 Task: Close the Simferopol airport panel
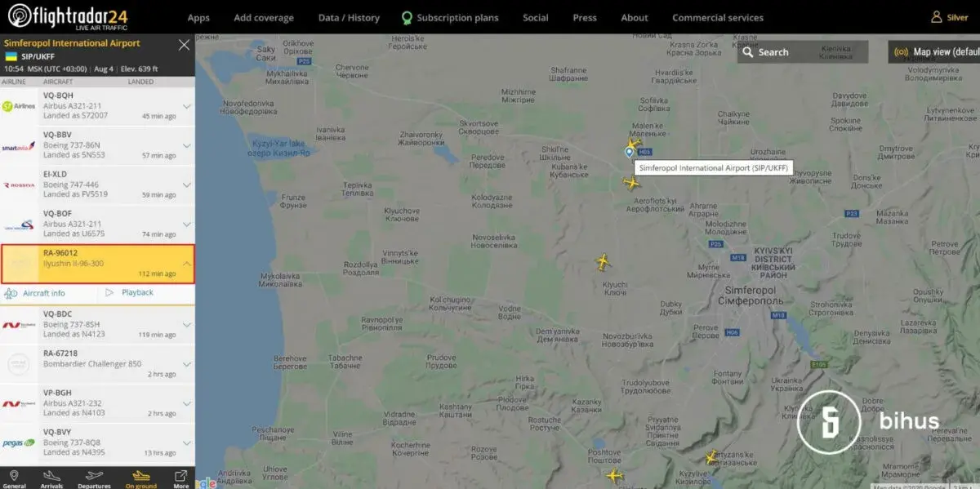184,45
